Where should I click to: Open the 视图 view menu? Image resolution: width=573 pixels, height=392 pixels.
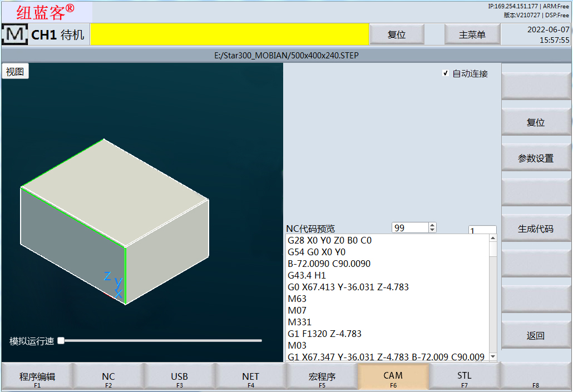[x=15, y=72]
